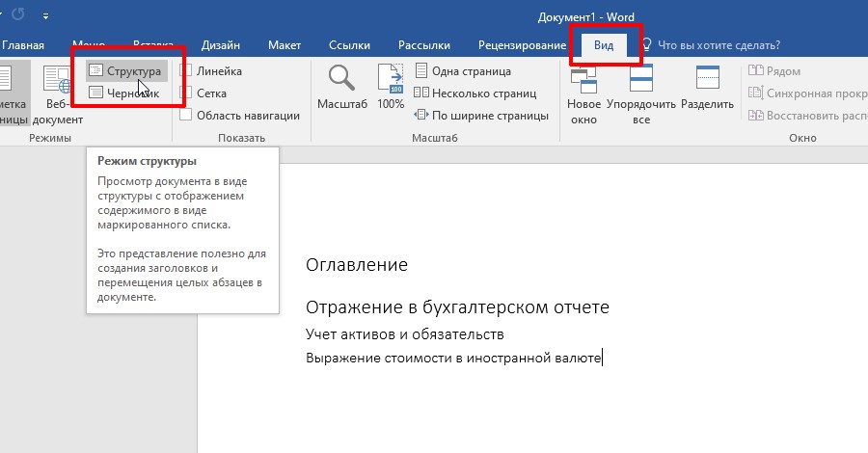Image resolution: width=868 pixels, height=453 pixels.
Task: Open Веб-документ web layout view
Action: pyautogui.click(x=58, y=95)
